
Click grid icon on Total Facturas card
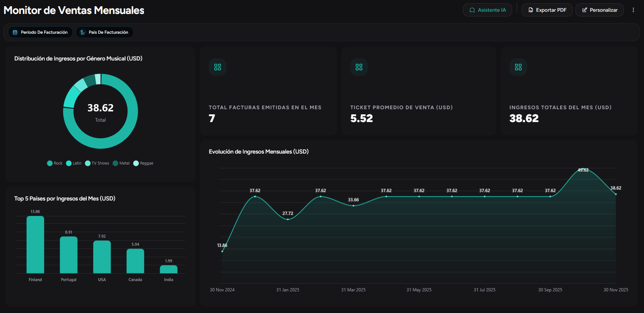[x=218, y=67]
